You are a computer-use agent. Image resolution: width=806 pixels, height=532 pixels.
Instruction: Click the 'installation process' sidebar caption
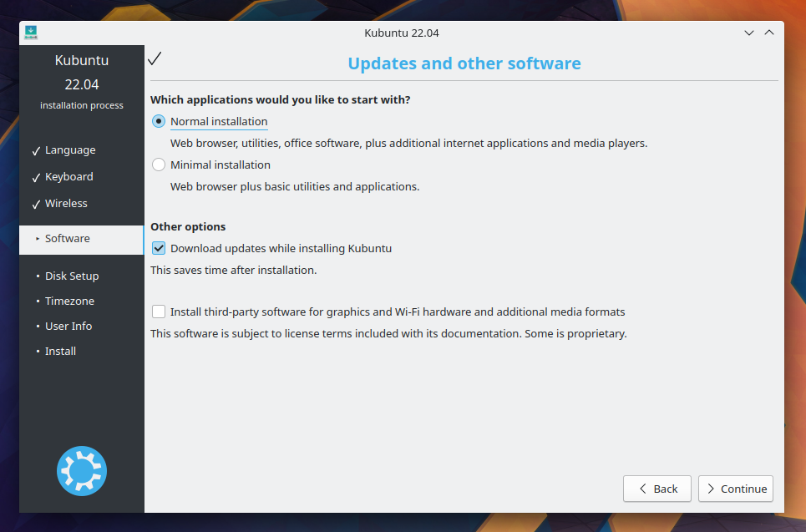[82, 105]
